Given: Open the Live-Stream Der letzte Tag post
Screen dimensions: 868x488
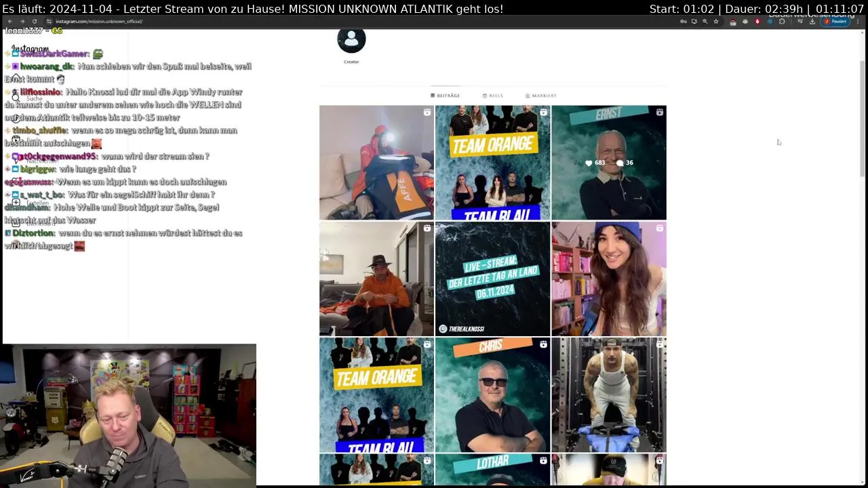Looking at the screenshot, I should coord(492,279).
